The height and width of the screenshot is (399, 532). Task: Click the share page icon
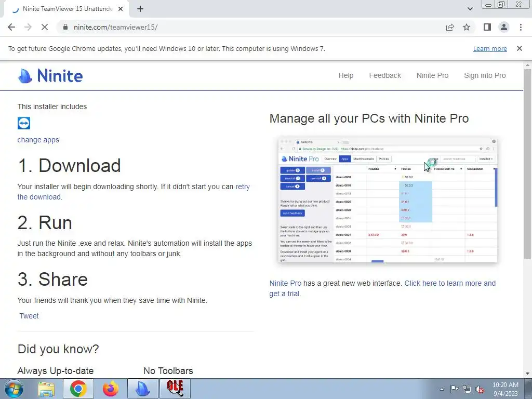(450, 27)
